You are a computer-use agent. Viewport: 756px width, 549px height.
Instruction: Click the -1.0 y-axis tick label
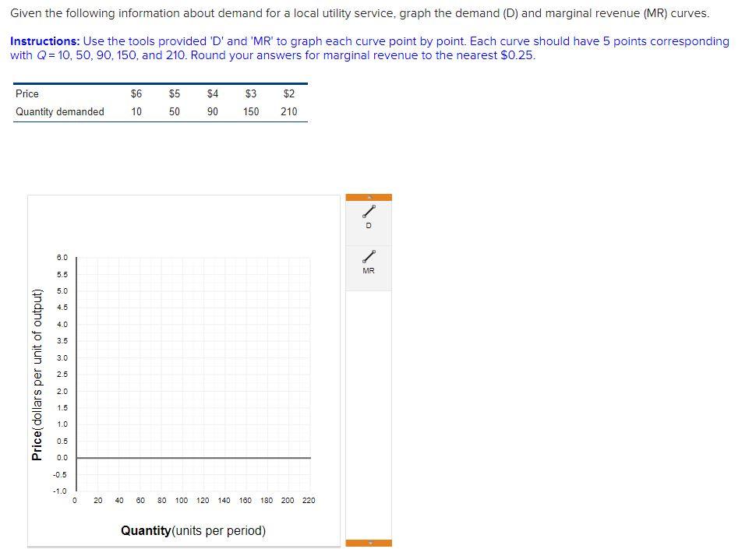[60, 491]
